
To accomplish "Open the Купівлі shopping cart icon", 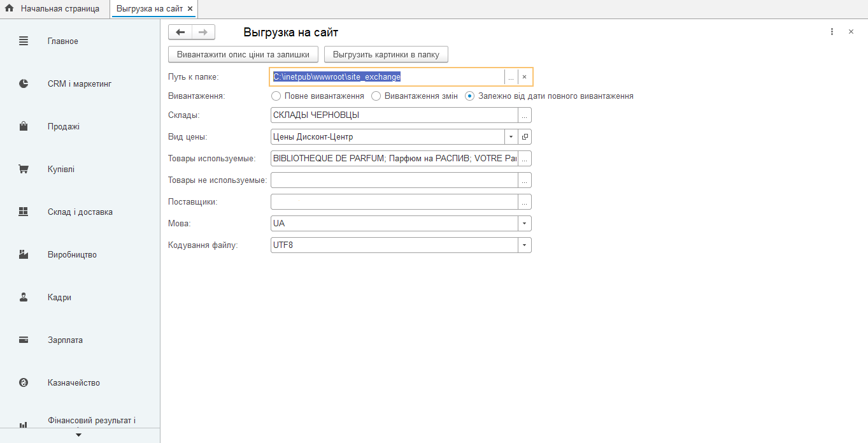I will (x=24, y=170).
